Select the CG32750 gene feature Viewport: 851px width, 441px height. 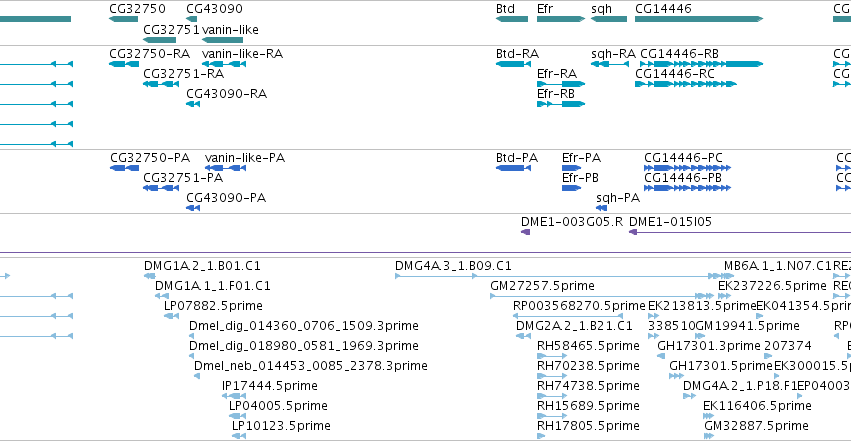123,19
